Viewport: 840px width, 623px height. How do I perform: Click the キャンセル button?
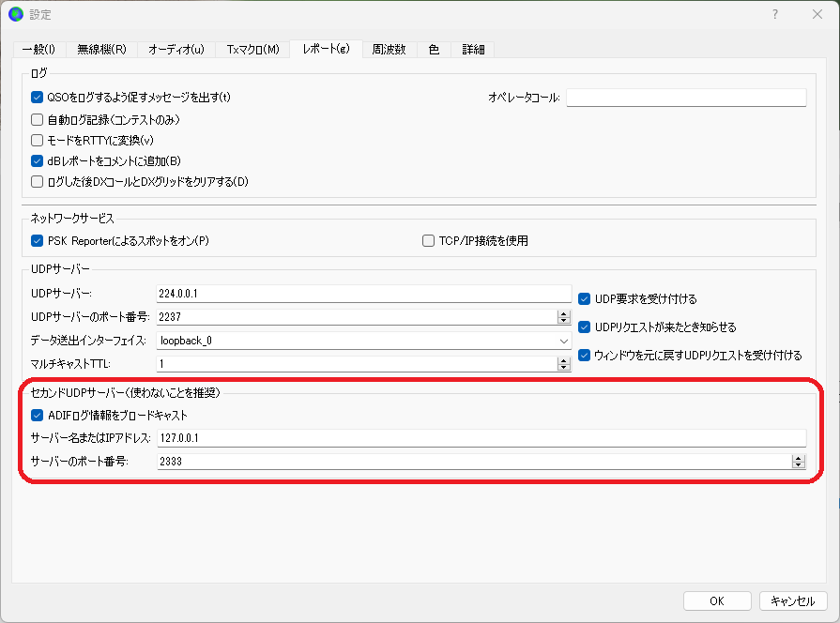(x=793, y=601)
